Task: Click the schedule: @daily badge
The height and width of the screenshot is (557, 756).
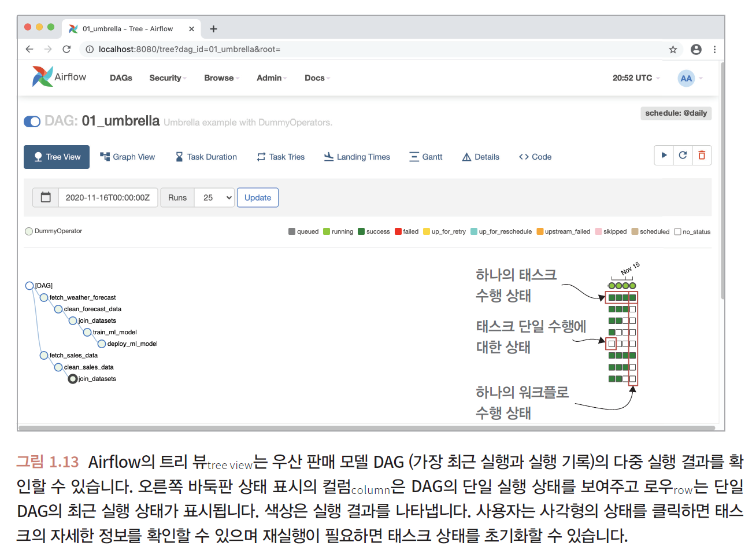Action: (x=676, y=113)
